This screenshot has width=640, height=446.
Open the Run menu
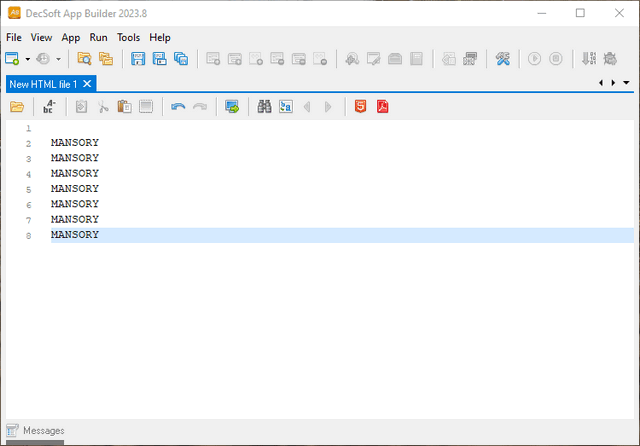tap(99, 37)
